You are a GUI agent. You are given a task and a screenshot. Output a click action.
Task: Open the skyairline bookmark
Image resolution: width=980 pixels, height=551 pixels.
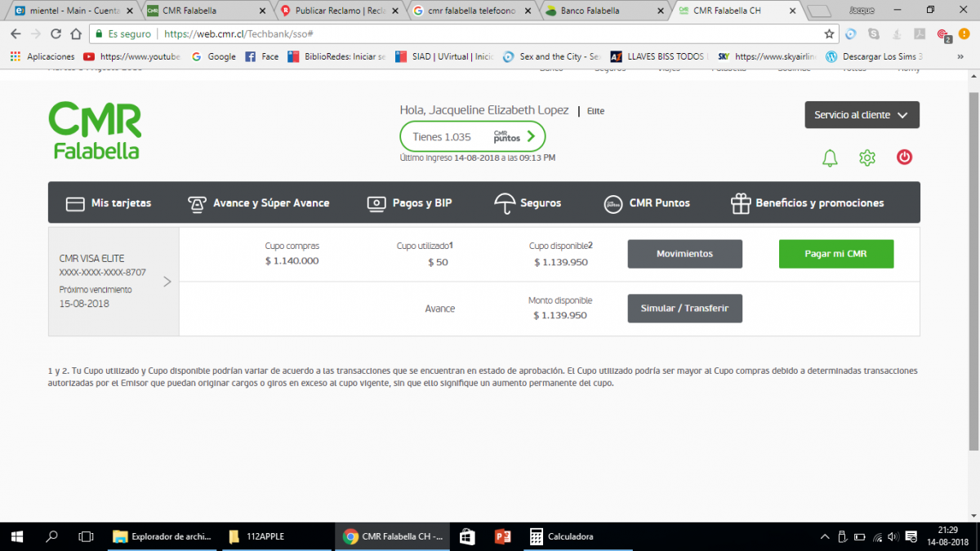tap(767, 56)
